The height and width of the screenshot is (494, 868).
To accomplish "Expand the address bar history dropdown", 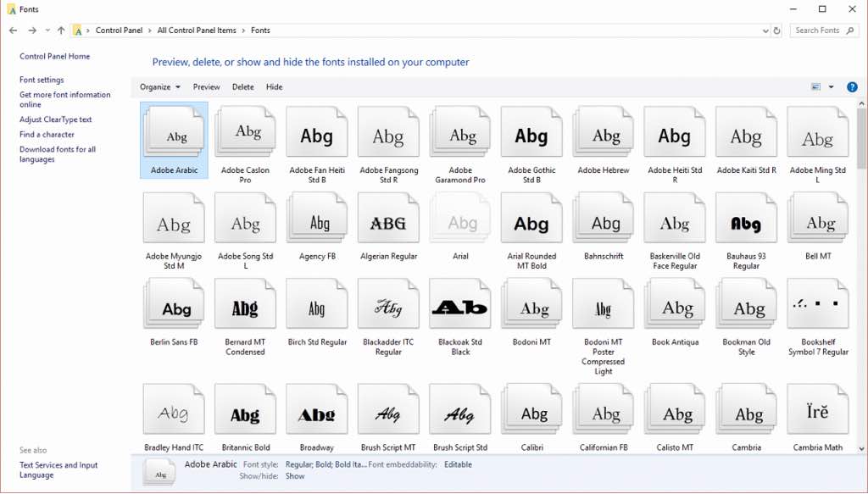I will point(765,31).
